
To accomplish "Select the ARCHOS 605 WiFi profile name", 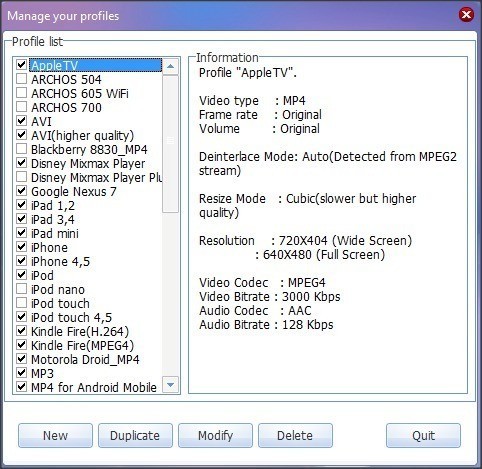I will point(80,93).
